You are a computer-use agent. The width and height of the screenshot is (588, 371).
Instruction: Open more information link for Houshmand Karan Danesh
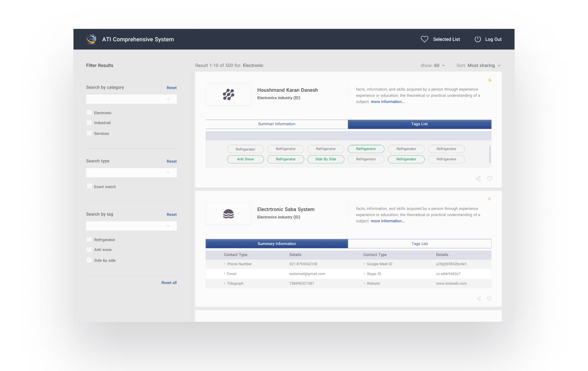pyautogui.click(x=387, y=102)
